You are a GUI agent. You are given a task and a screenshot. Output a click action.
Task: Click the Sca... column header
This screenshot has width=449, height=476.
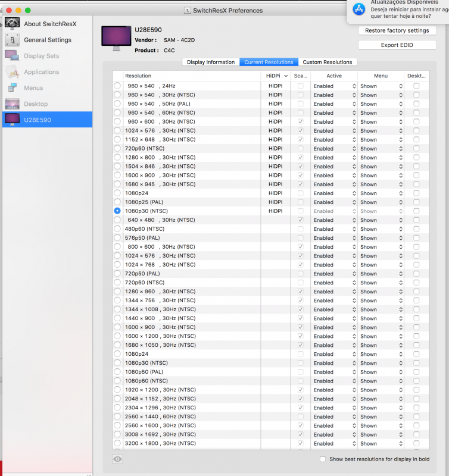click(x=301, y=76)
